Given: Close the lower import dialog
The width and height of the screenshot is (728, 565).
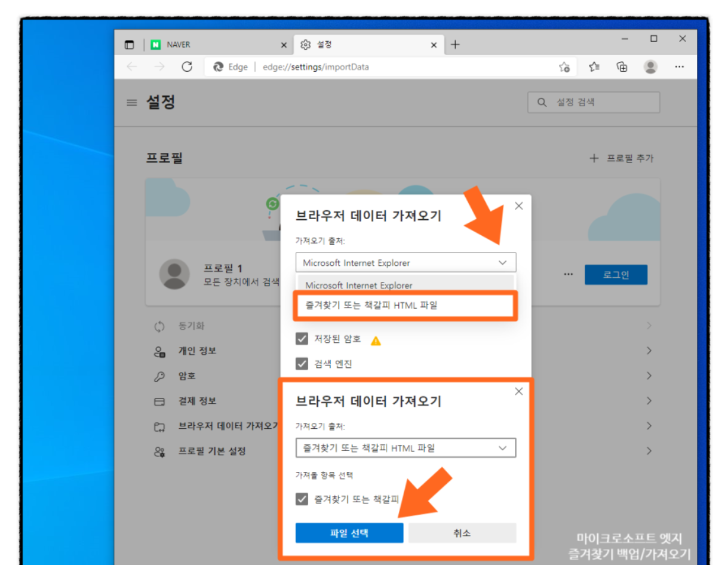Looking at the screenshot, I should (x=518, y=392).
